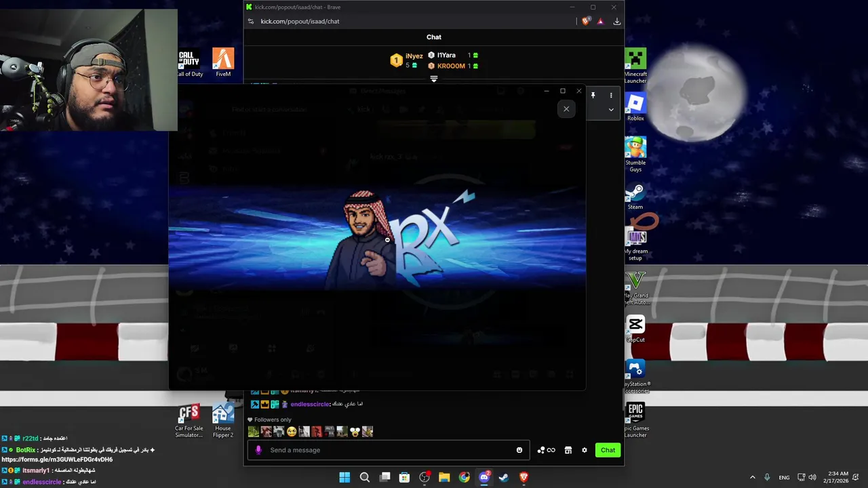Open the Windows Start menu
This screenshot has height=488, width=868.
[344, 477]
